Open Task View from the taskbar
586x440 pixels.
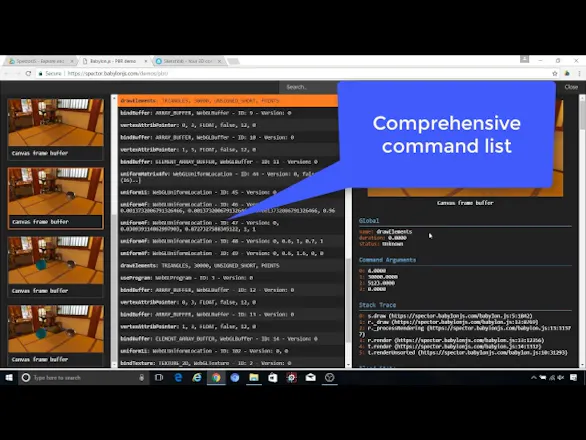(x=159, y=378)
